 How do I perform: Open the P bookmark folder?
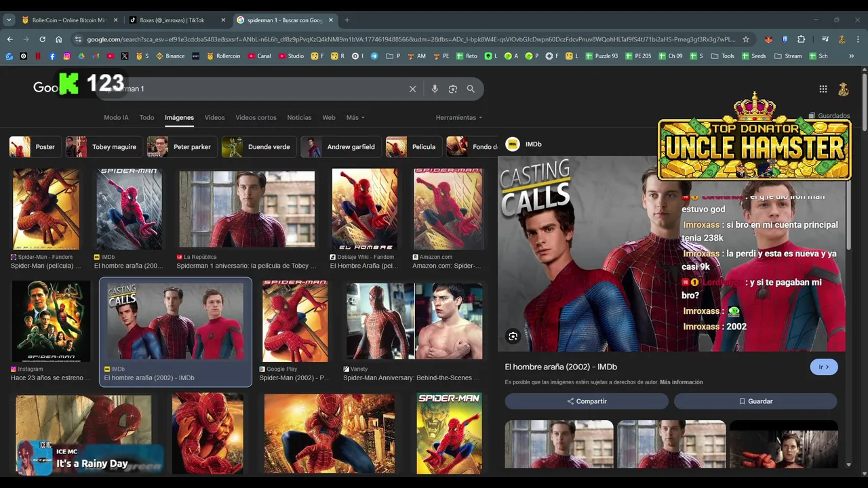[x=393, y=56]
